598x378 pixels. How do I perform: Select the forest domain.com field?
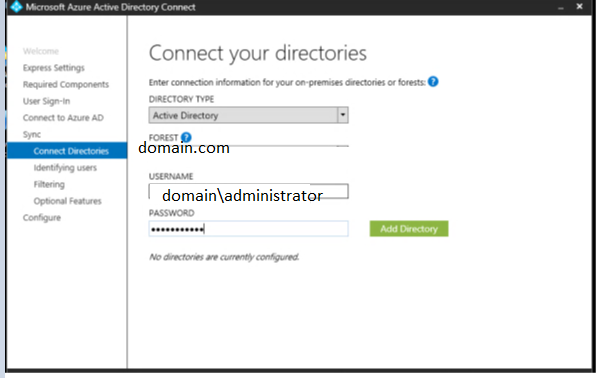tap(248, 148)
